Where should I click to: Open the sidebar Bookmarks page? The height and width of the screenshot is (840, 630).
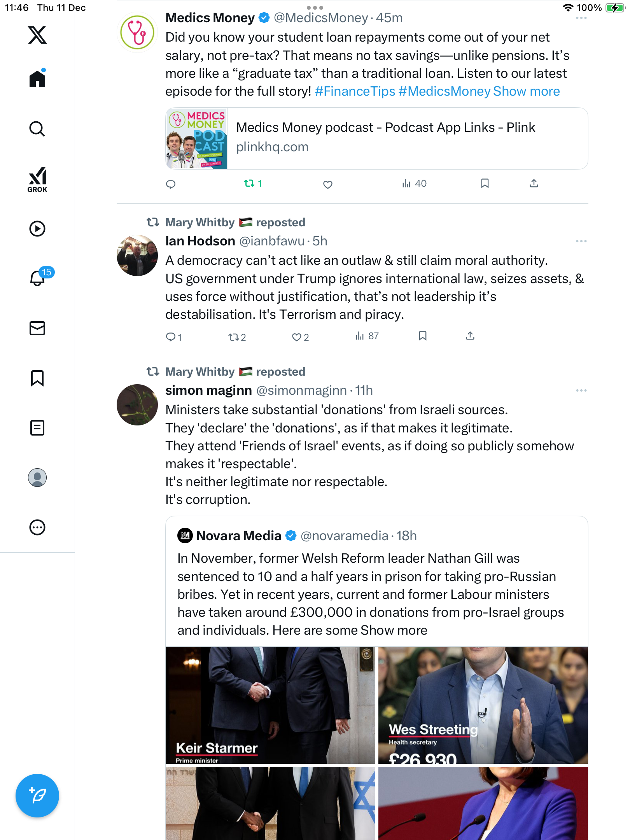coord(37,378)
